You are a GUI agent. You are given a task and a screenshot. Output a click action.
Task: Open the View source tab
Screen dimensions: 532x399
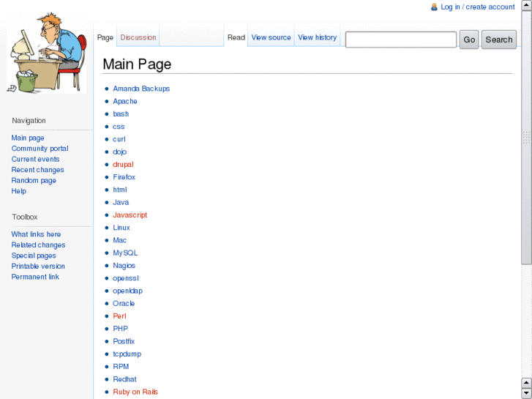pos(271,37)
